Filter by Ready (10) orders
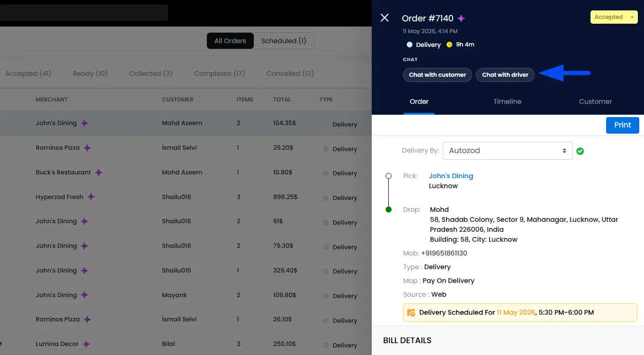The height and width of the screenshot is (355, 644). tap(90, 73)
